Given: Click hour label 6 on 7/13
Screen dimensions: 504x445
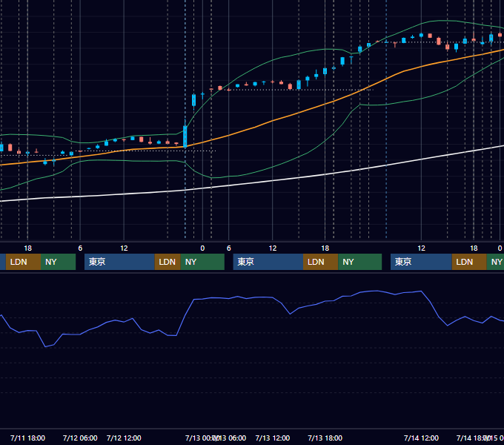Looking at the screenshot, I should coord(228,248).
